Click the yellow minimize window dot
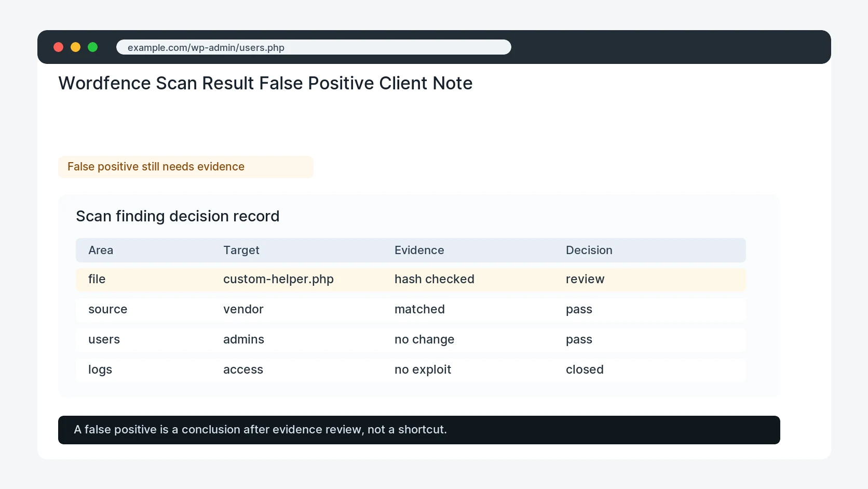868x489 pixels. point(76,47)
